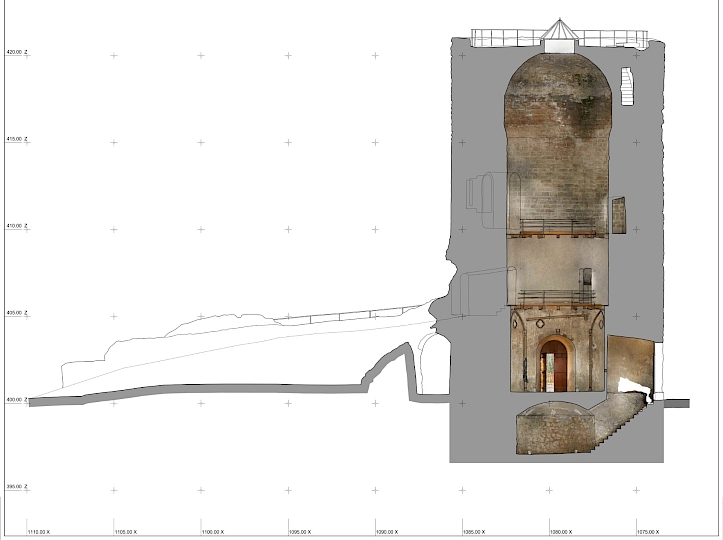The image size is (723, 540).
Task: Click the 1100.00 X axis label
Action: tap(213, 532)
